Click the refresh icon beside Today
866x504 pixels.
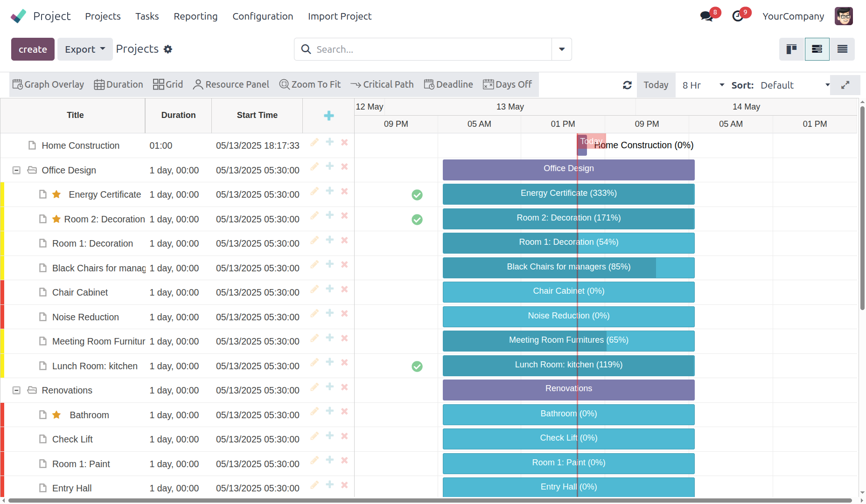[627, 85]
